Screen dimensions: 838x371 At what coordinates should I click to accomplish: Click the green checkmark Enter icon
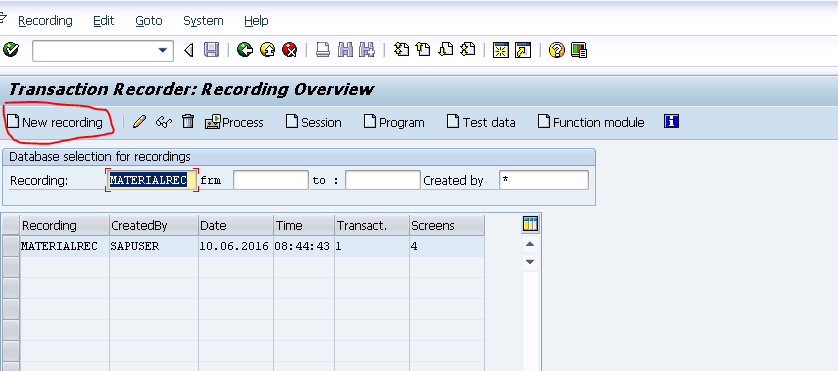[11, 50]
